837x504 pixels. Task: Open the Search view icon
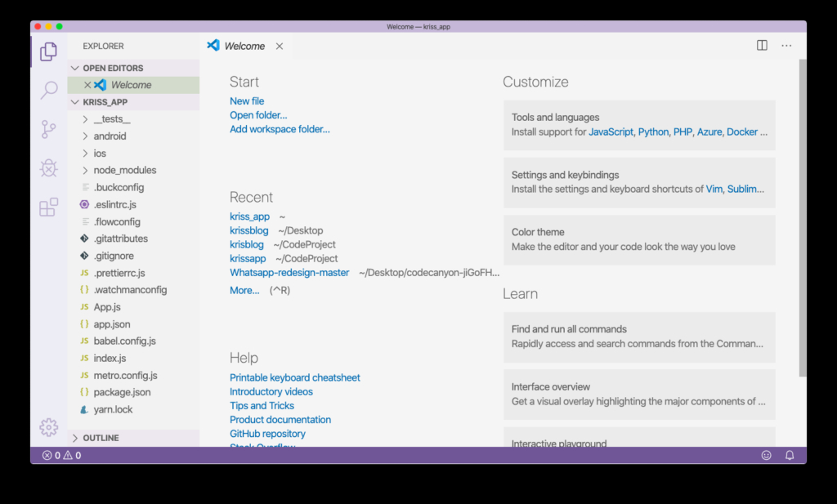pos(48,90)
